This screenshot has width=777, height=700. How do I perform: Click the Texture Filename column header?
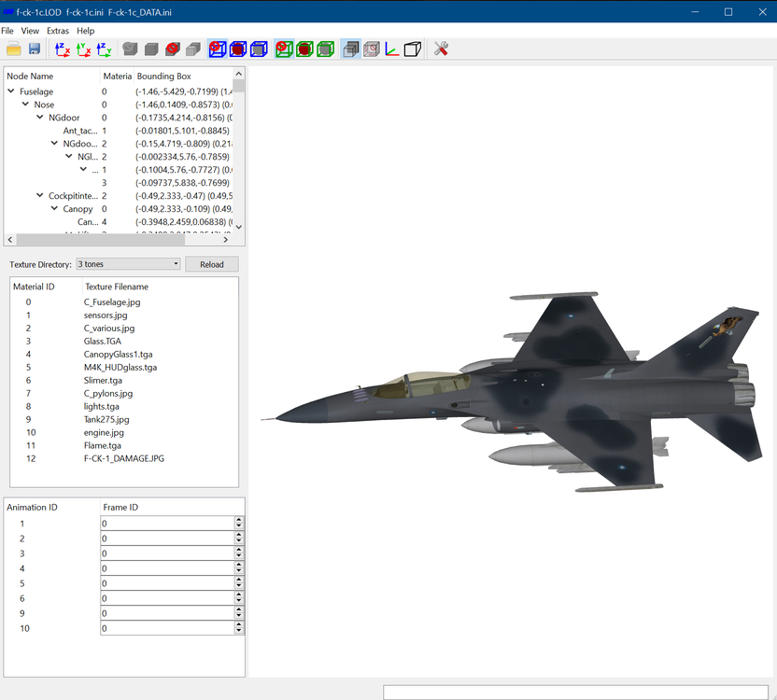coord(160,287)
